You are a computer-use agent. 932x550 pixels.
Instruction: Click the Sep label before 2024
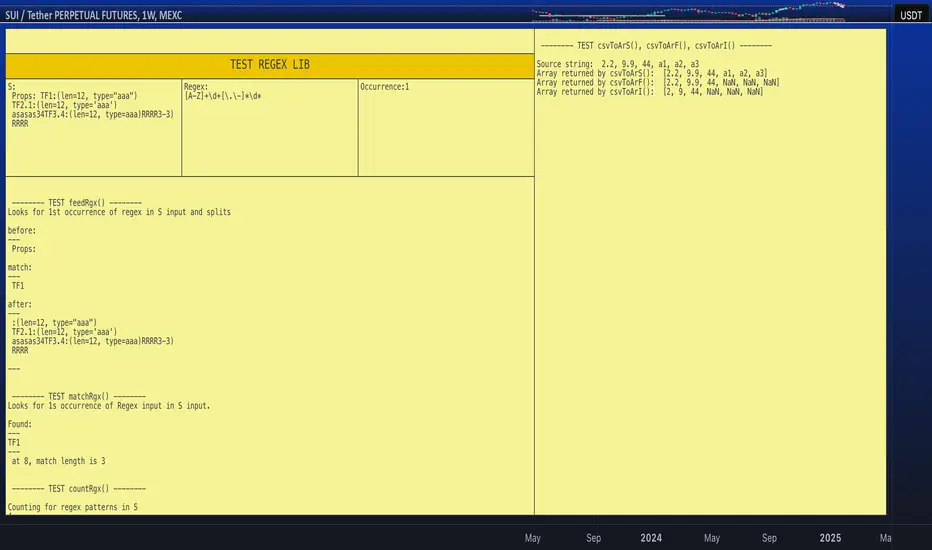pyautogui.click(x=593, y=538)
